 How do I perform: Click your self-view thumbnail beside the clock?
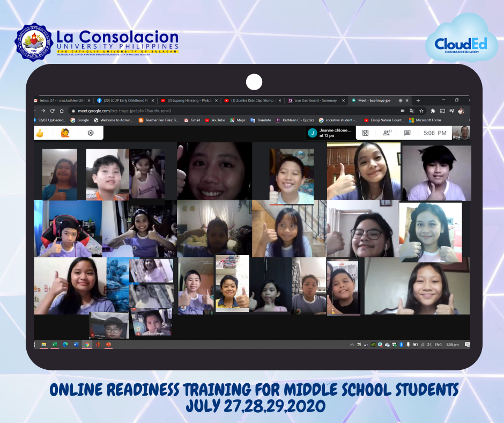pyautogui.click(x=461, y=133)
